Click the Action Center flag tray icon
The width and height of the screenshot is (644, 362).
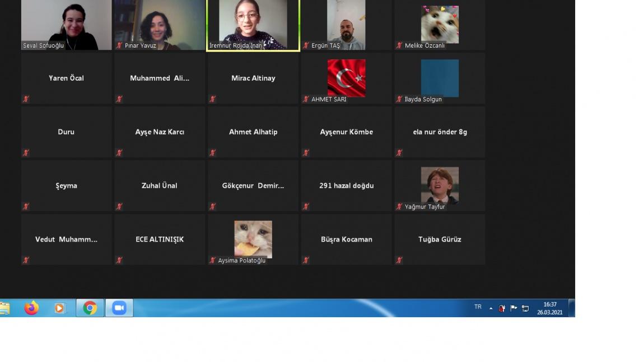click(x=514, y=308)
